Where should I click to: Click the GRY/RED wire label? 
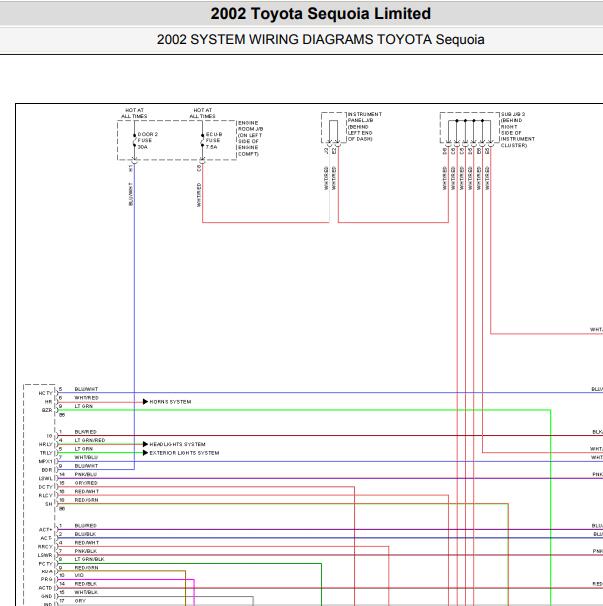pos(86,483)
